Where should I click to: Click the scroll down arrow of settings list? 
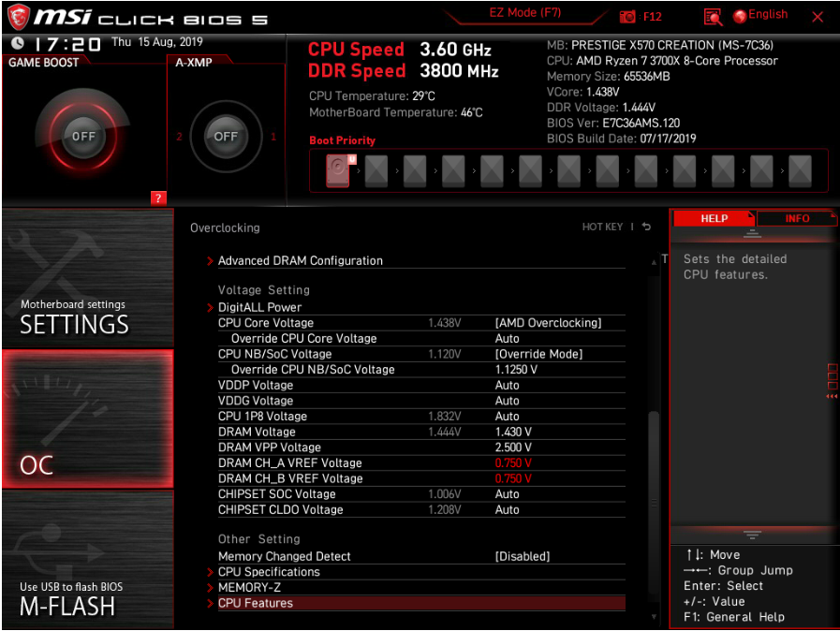654,617
